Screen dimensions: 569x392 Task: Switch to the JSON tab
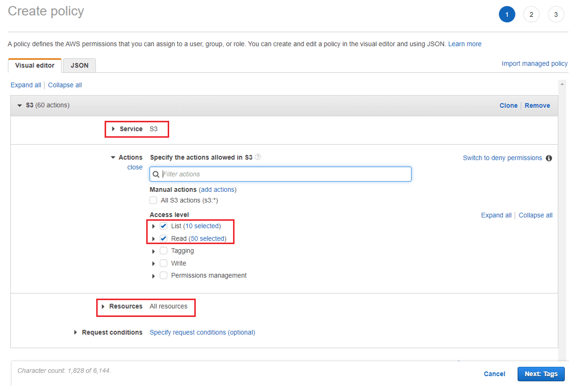(x=80, y=66)
